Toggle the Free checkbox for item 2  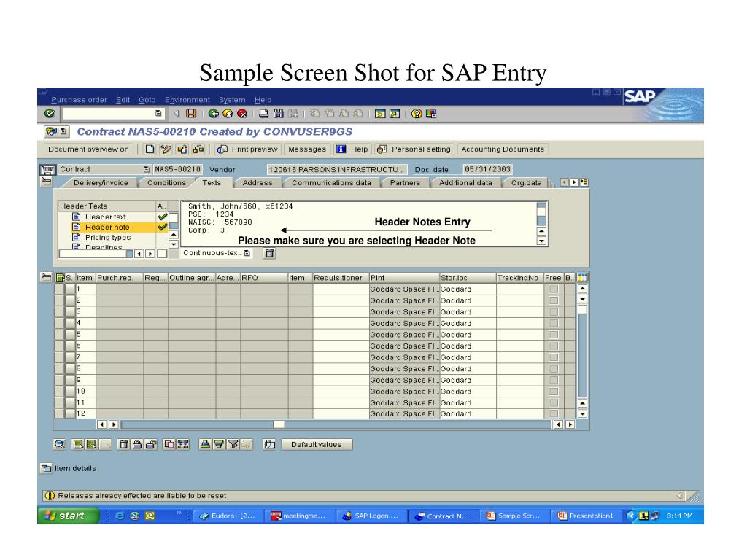point(554,300)
